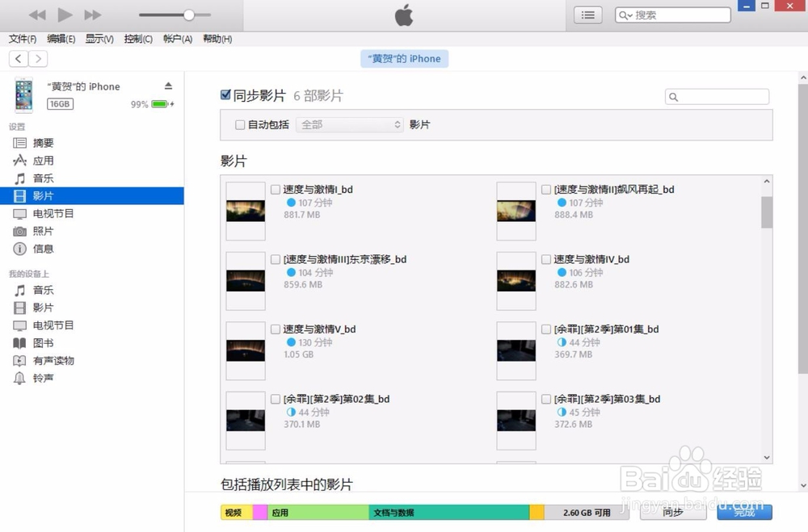808x532 pixels.
Task: Click the 2.60 GB 可用 free space label
Action: [587, 513]
